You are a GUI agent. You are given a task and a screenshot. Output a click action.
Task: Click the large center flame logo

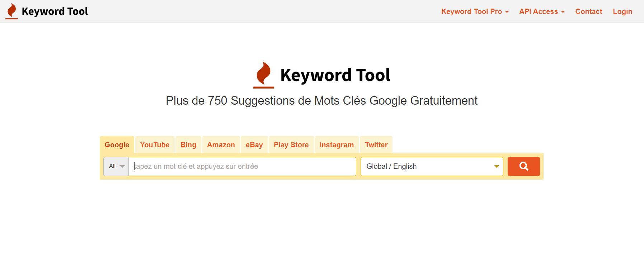[x=263, y=75]
